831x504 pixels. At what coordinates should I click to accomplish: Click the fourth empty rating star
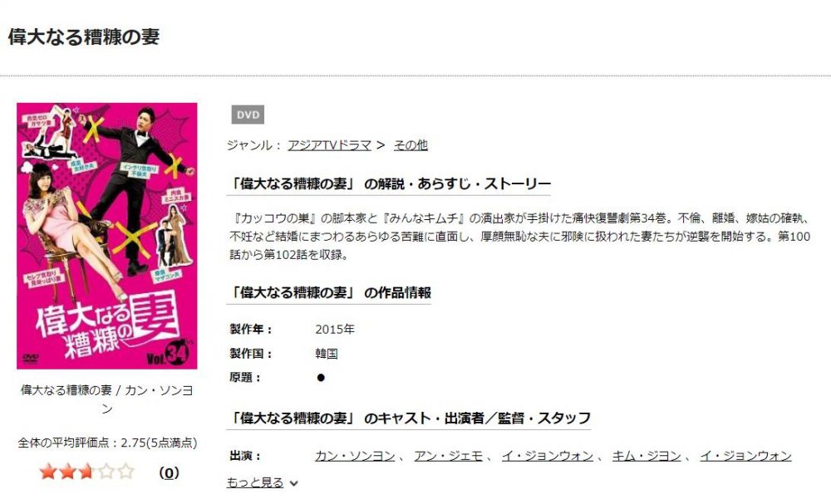pyautogui.click(x=106, y=471)
